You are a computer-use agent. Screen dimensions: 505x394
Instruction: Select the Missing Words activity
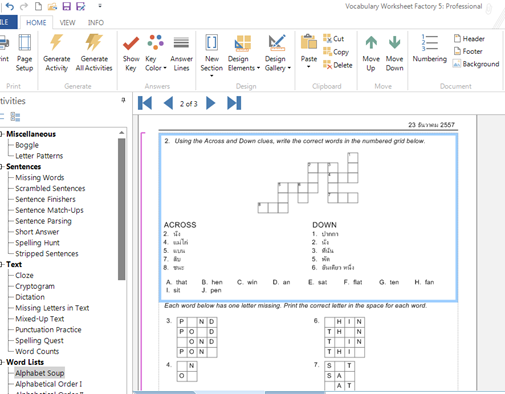pyautogui.click(x=39, y=177)
